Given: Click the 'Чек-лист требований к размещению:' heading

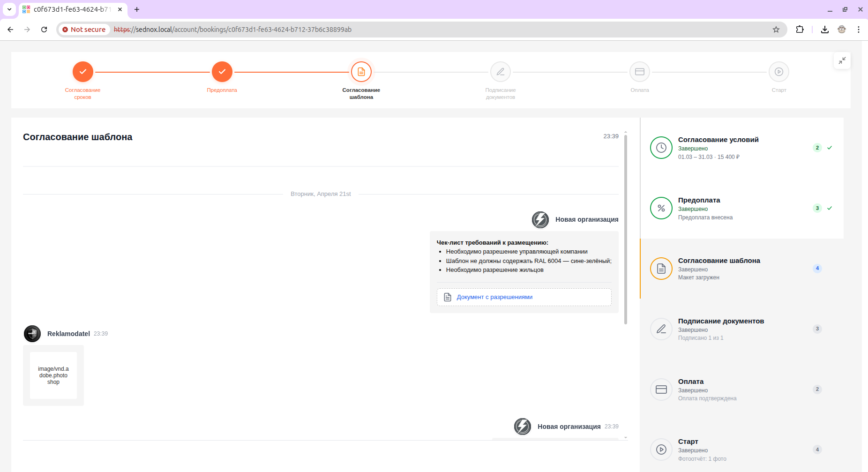Looking at the screenshot, I should pos(493,243).
